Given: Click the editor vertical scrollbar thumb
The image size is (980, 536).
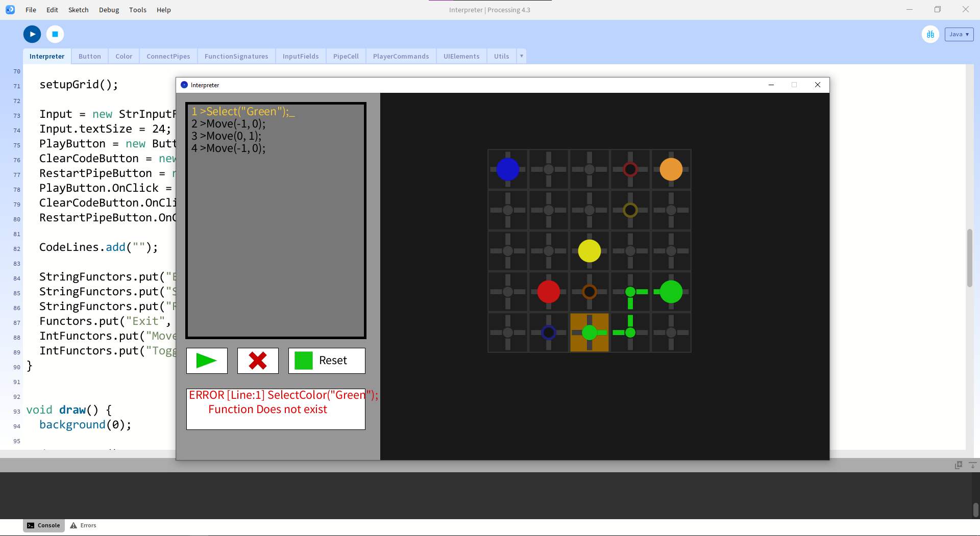Looking at the screenshot, I should tap(969, 258).
